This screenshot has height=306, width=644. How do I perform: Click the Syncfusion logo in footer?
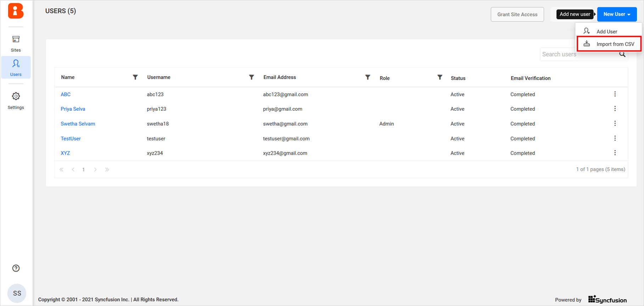607,300
